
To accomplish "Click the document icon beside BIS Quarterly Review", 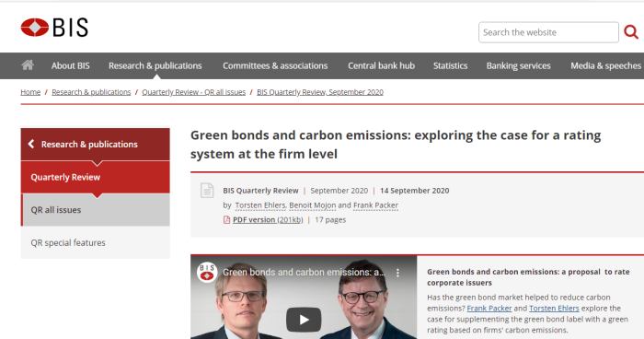I will click(x=207, y=191).
